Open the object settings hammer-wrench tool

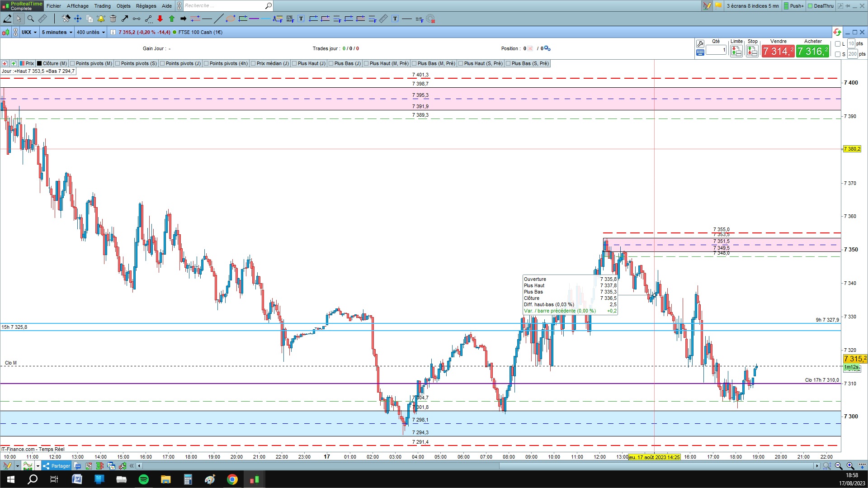coord(66,19)
